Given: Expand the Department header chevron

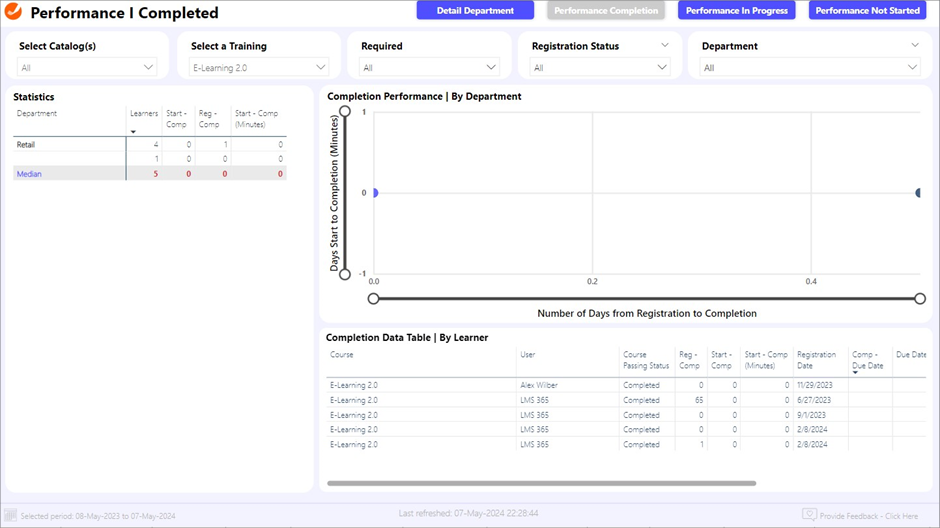Looking at the screenshot, I should point(914,46).
